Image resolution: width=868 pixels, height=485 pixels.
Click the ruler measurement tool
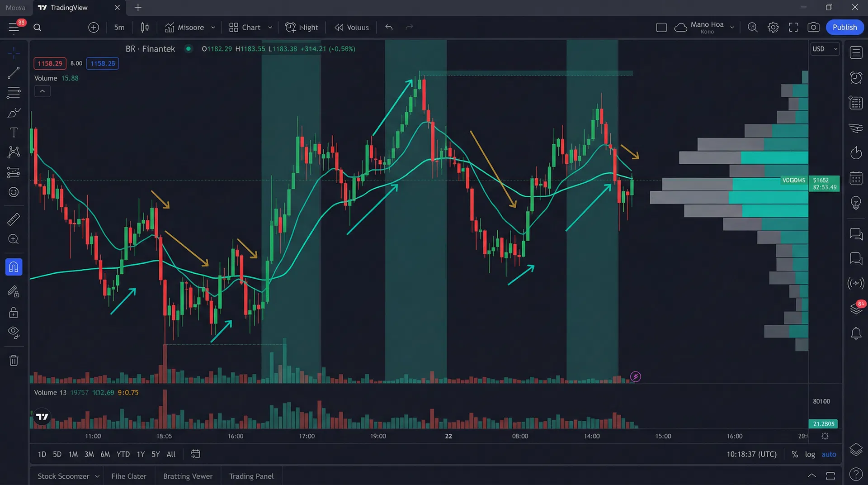14,219
